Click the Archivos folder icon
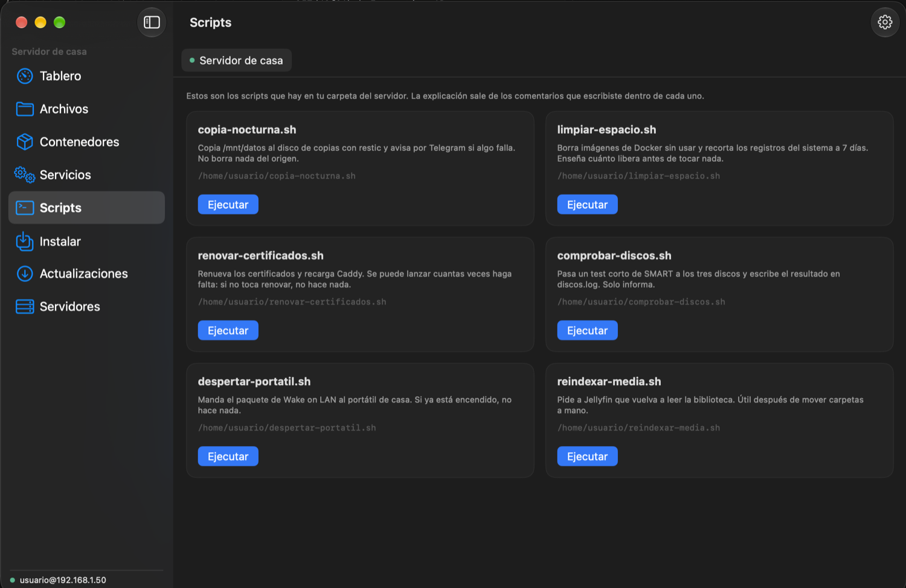 tap(25, 109)
